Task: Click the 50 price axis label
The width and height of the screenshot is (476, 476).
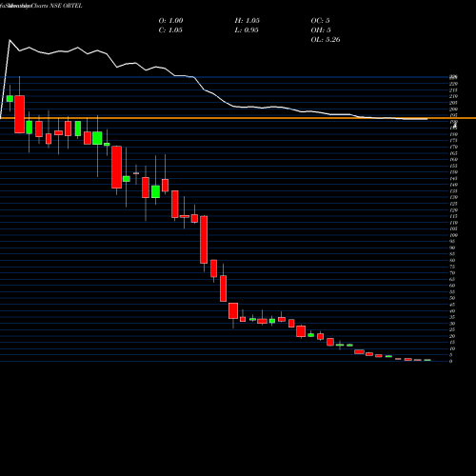Action: [x=452, y=298]
